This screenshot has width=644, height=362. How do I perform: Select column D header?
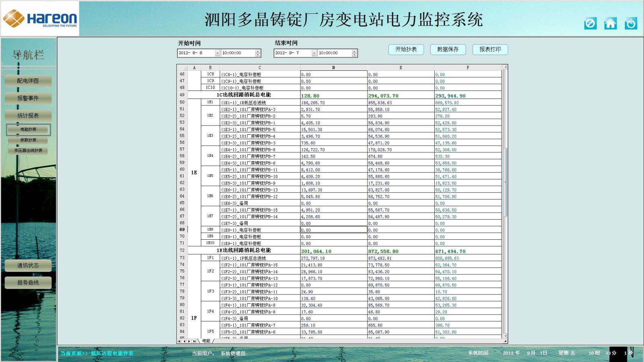tap(334, 68)
